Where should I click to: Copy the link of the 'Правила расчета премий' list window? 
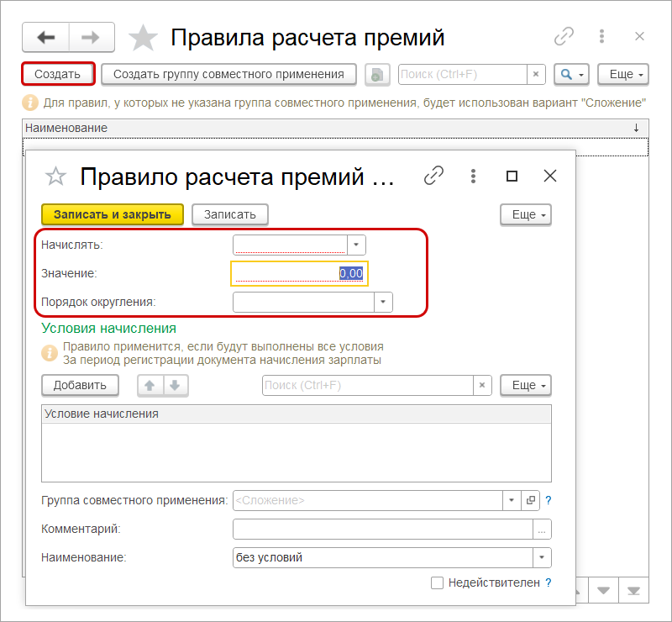click(x=564, y=36)
